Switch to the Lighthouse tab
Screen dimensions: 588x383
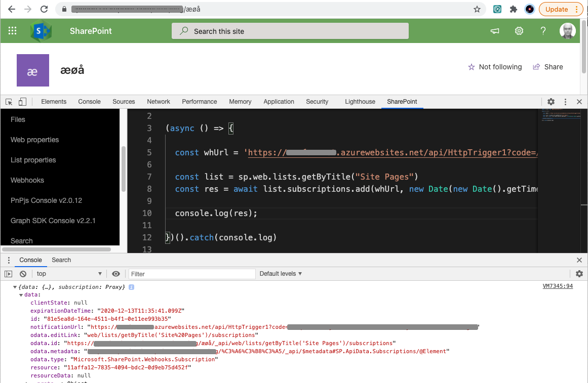coord(360,102)
